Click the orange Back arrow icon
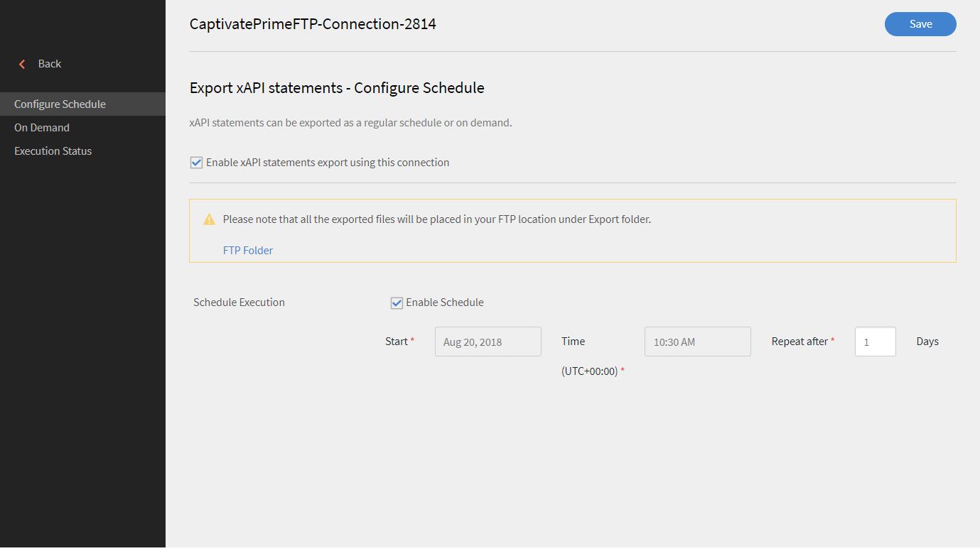The width and height of the screenshot is (980, 551). pyautogui.click(x=22, y=64)
